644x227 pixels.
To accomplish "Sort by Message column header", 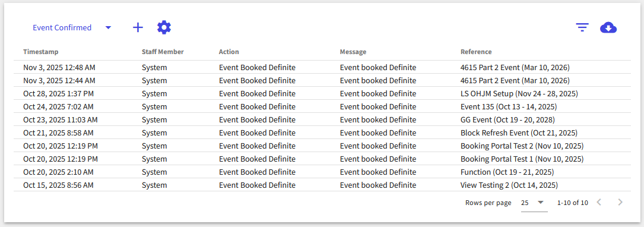I will click(x=353, y=52).
